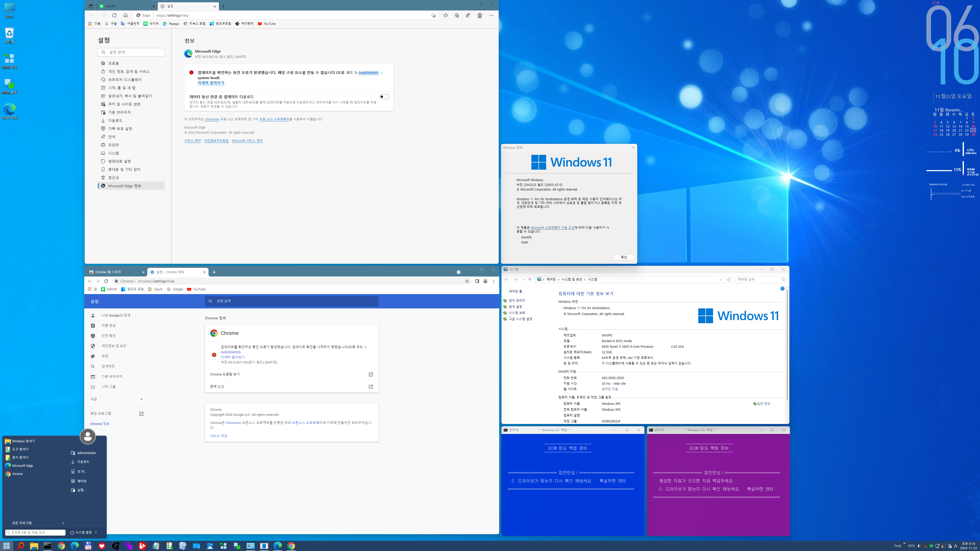Click Edge settings search field
This screenshot has height=551, width=980.
point(131,52)
